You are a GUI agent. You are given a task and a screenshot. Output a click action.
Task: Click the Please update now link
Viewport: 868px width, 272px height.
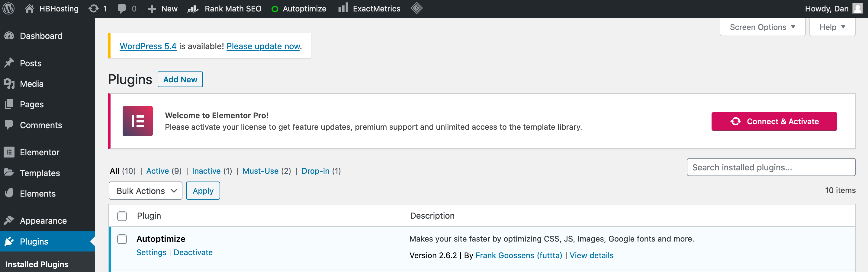click(263, 46)
